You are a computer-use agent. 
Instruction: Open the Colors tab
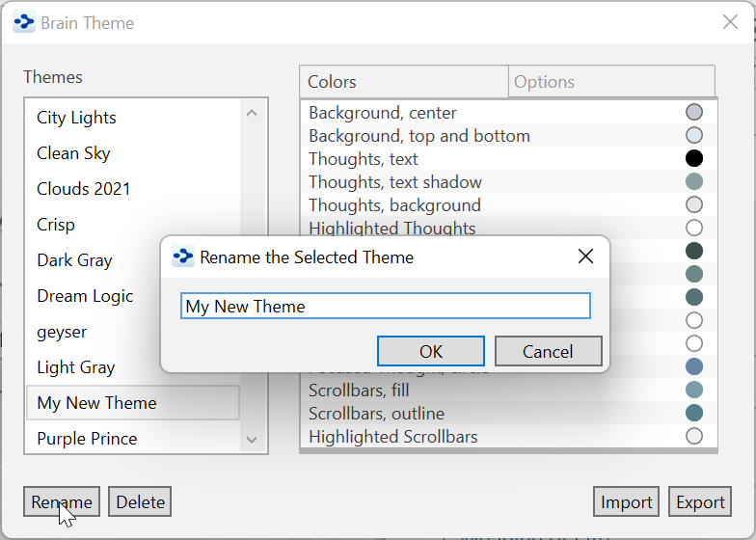coord(404,82)
